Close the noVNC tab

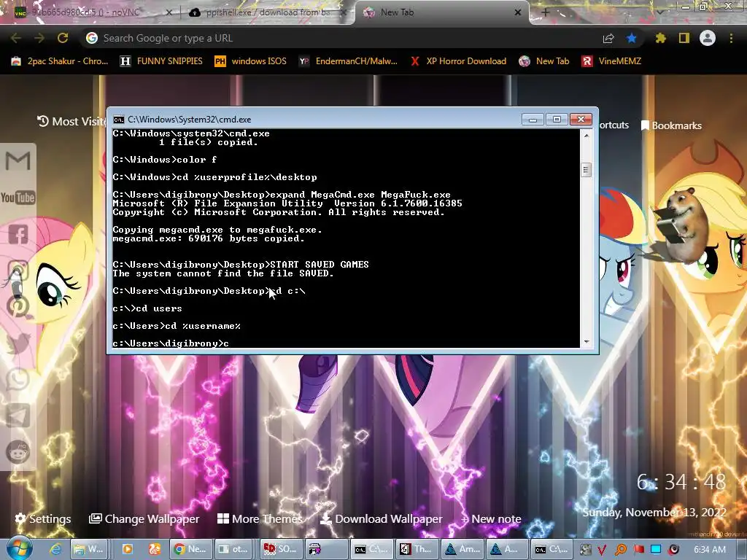pyautogui.click(x=169, y=12)
